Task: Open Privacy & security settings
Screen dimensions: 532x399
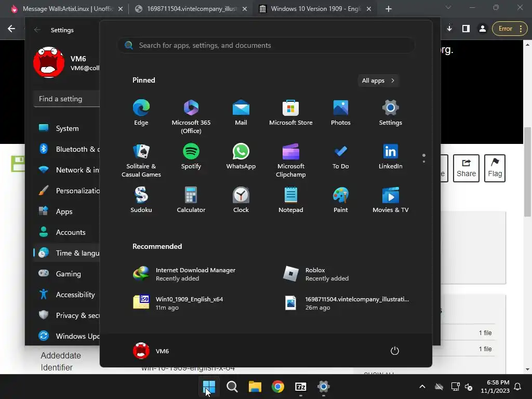Action: pyautogui.click(x=67, y=315)
